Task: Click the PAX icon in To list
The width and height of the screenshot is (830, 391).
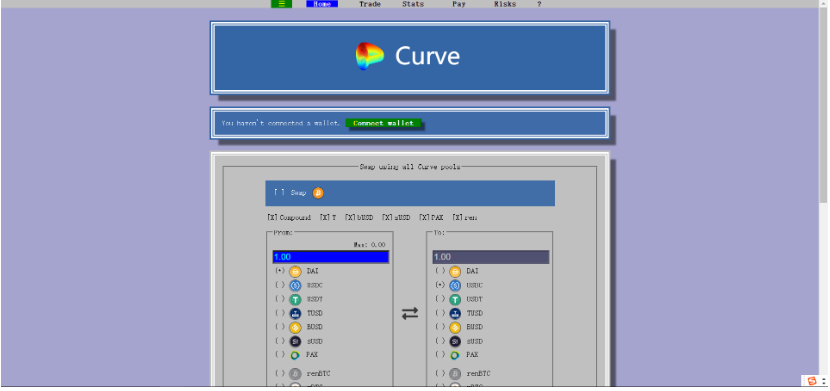Action: 455,356
